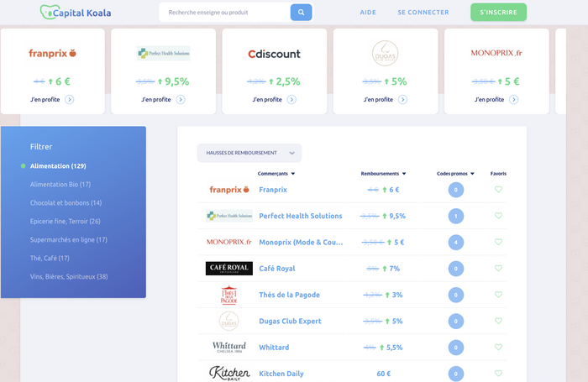This screenshot has width=588, height=382.
Task: Open Kitchen Daily merchant link
Action: [x=281, y=374]
